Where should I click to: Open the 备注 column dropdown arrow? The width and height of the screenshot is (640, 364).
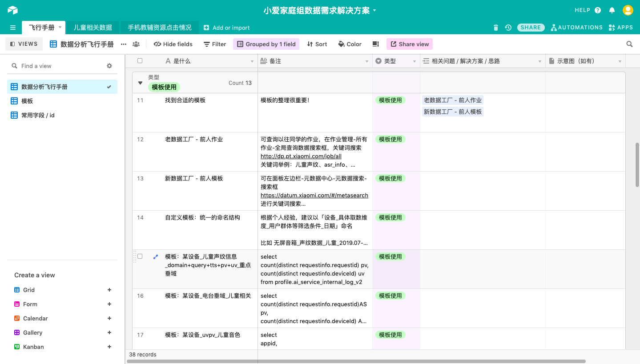367,61
